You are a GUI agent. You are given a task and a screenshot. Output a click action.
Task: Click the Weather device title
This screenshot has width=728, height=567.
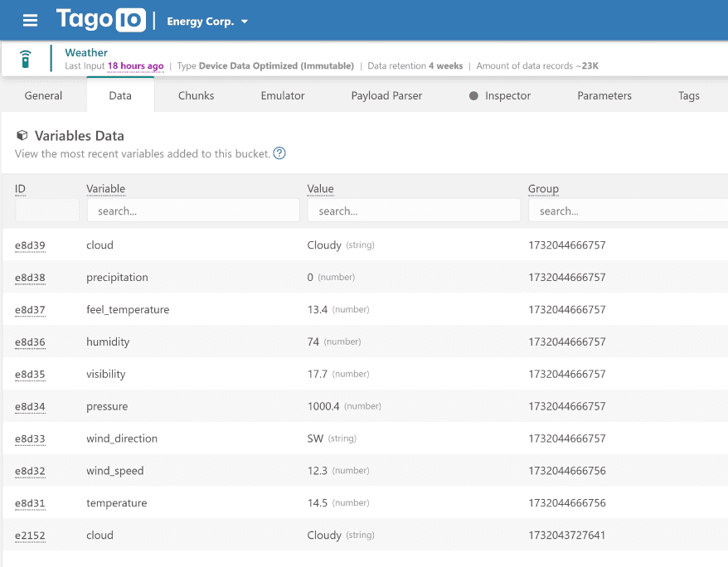pos(86,52)
